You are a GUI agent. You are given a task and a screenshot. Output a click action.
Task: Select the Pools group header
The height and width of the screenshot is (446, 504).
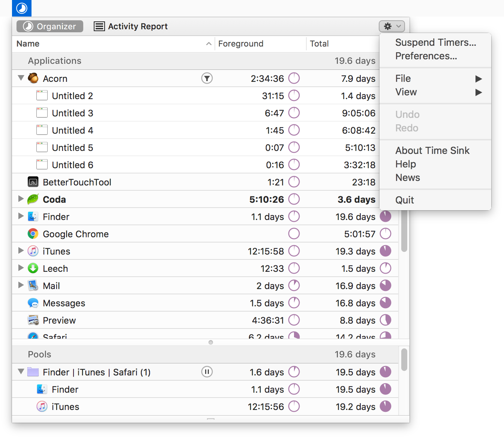pos(205,354)
